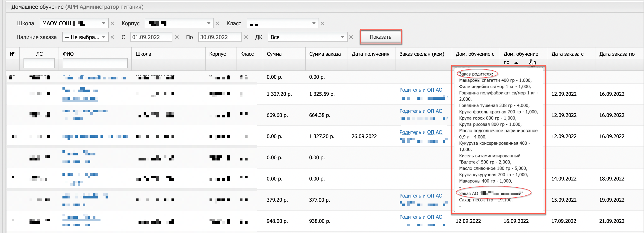Sort by Дата заказа по column header
The image size is (644, 233).
click(617, 54)
